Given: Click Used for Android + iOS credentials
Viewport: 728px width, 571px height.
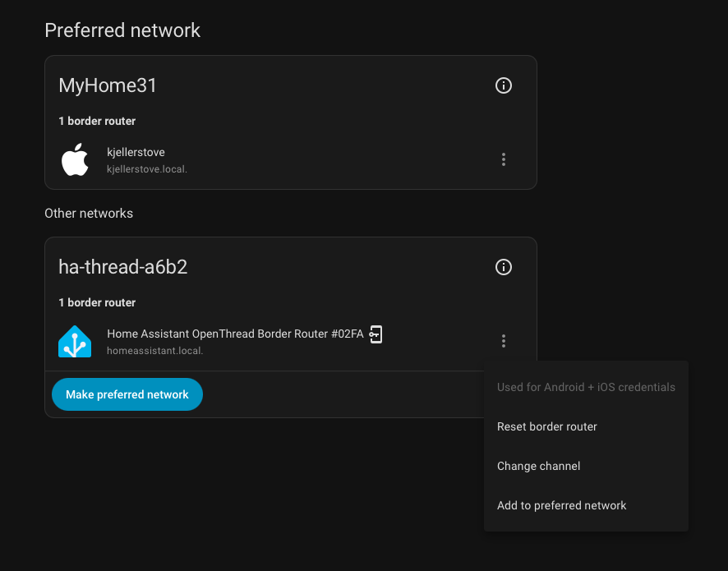Looking at the screenshot, I should (586, 387).
